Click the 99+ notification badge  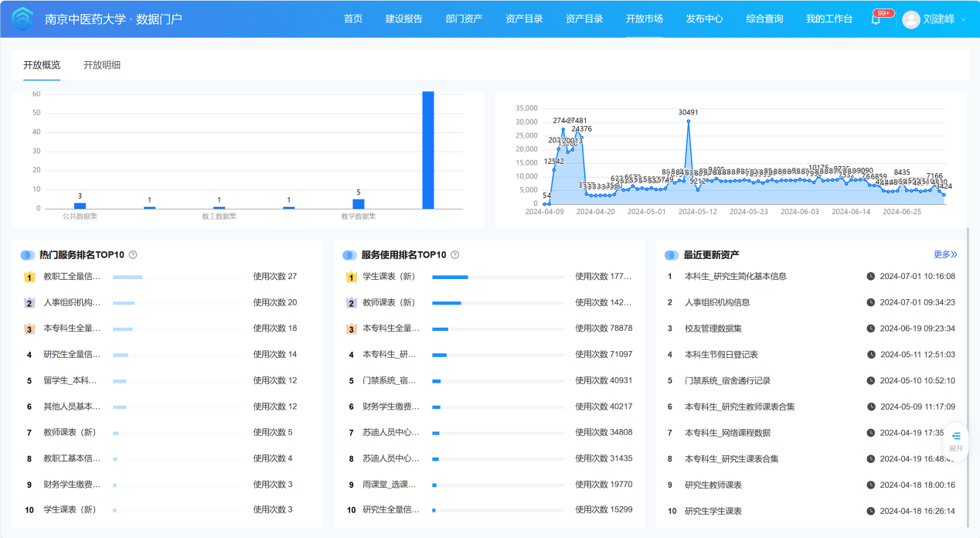(x=883, y=13)
